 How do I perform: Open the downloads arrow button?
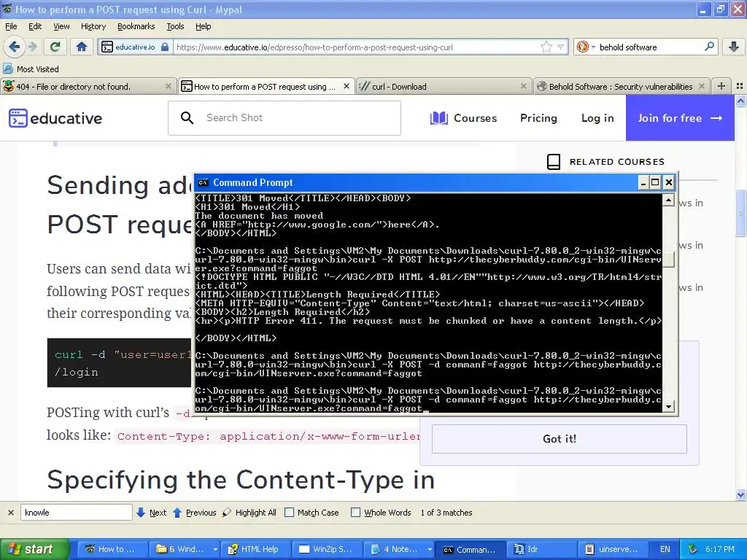pos(734,47)
